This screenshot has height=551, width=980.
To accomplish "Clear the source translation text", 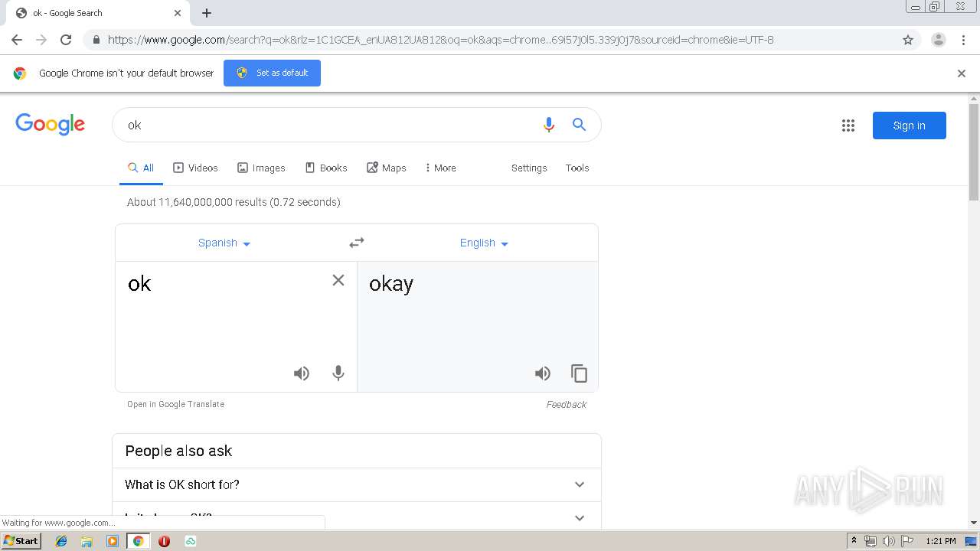I will point(338,280).
